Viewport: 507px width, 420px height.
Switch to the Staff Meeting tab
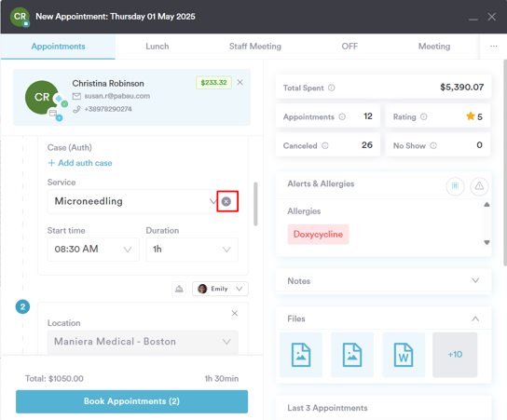pos(255,47)
